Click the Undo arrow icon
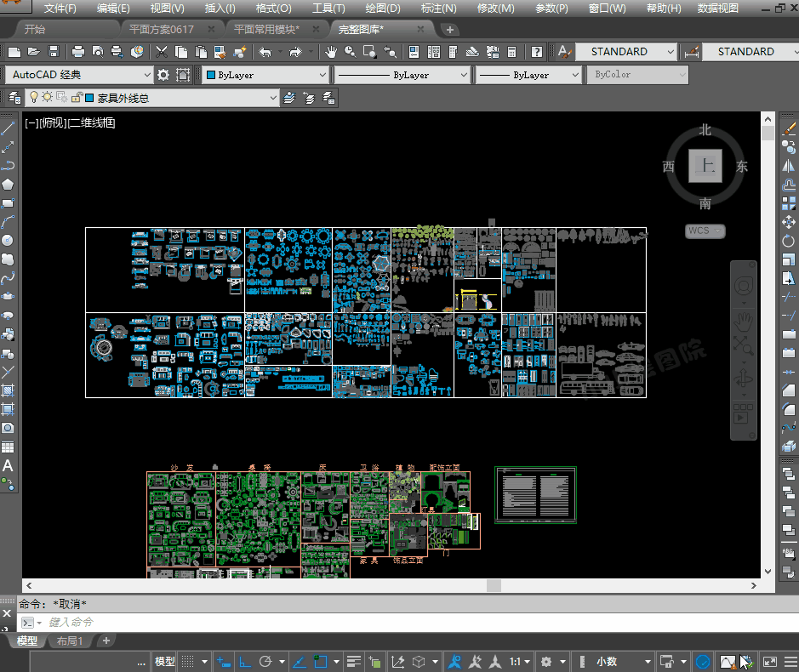 tap(265, 52)
